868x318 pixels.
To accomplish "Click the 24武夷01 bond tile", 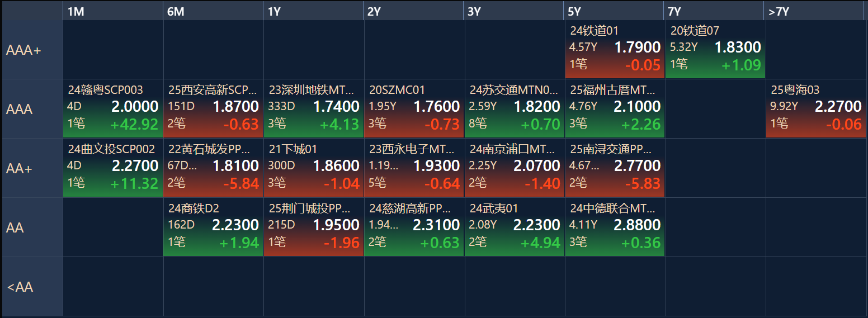I will pyautogui.click(x=514, y=228).
